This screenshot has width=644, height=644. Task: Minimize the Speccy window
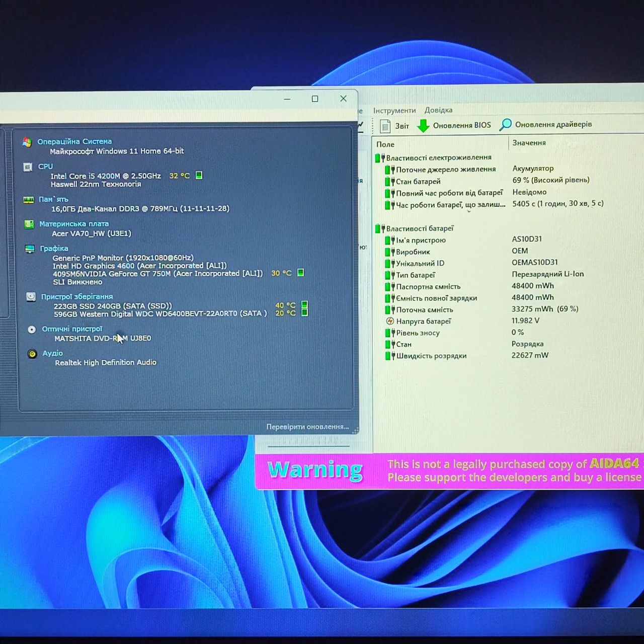[x=287, y=99]
